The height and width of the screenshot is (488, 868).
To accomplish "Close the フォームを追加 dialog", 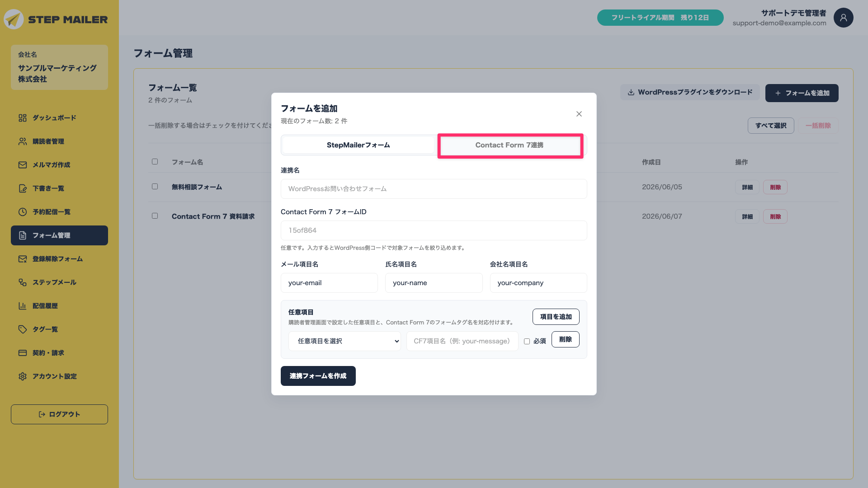I will click(x=579, y=114).
